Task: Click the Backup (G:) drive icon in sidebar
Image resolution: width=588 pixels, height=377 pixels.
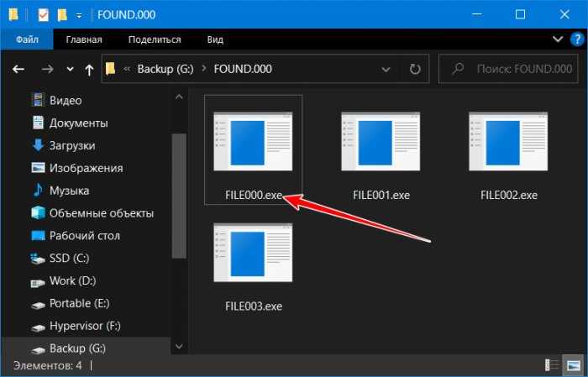Action: (38, 350)
